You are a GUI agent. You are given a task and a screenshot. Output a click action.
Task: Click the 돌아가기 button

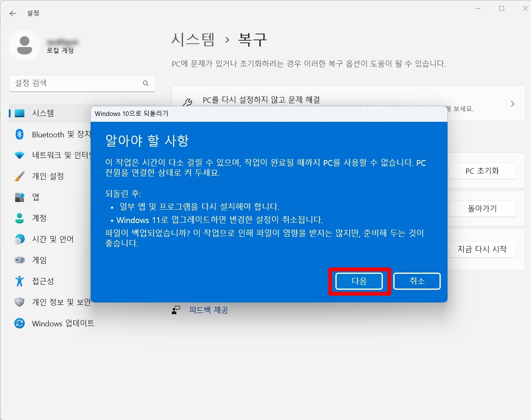(482, 208)
